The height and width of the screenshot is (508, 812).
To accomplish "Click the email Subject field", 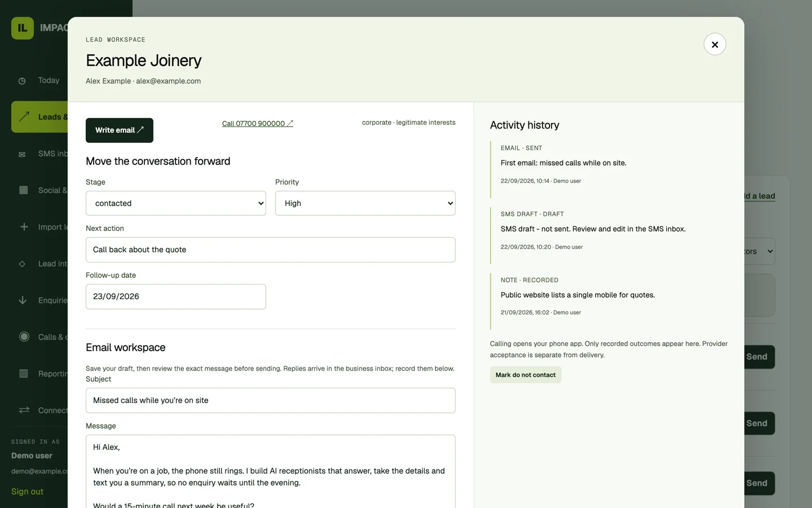I will coord(271,400).
